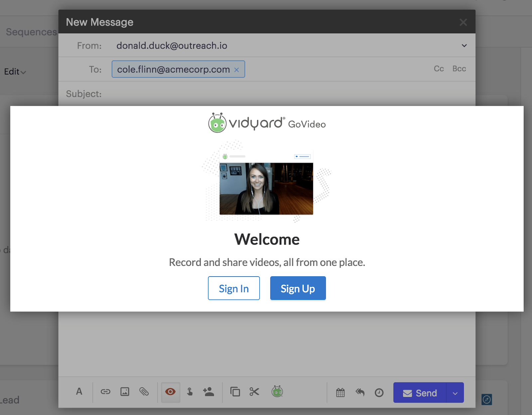Enable click tracking with the finger icon

point(190,392)
